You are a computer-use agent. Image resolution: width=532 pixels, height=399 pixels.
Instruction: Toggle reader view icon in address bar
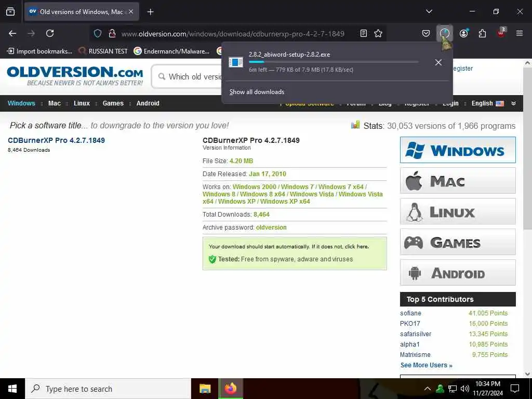[x=363, y=33]
